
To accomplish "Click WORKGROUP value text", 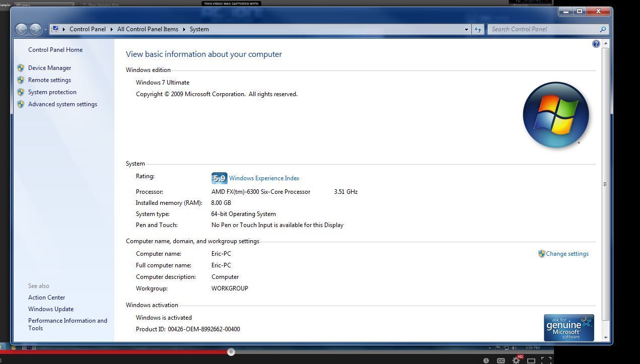I will (230, 288).
